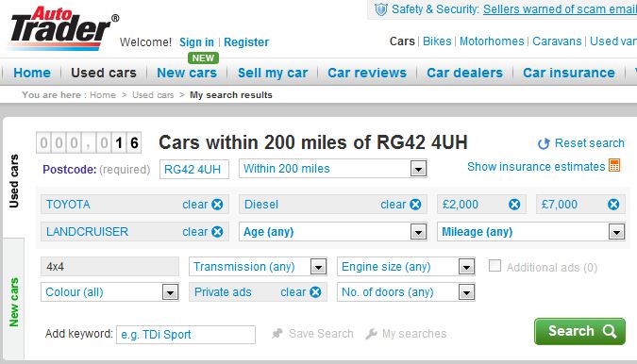Image resolution: width=637 pixels, height=364 pixels.
Task: Remove the £2,000 minimum price
Action: 514,205
